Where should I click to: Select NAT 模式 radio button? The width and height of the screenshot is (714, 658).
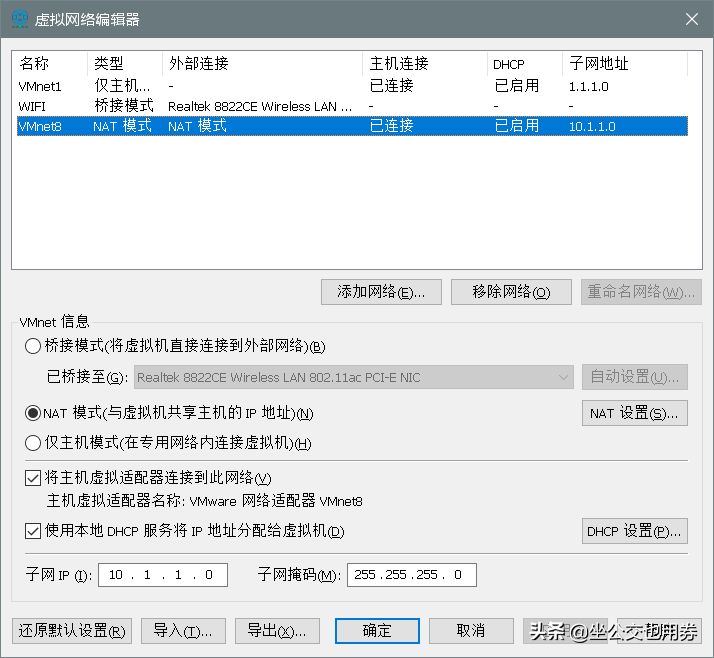[x=33, y=413]
